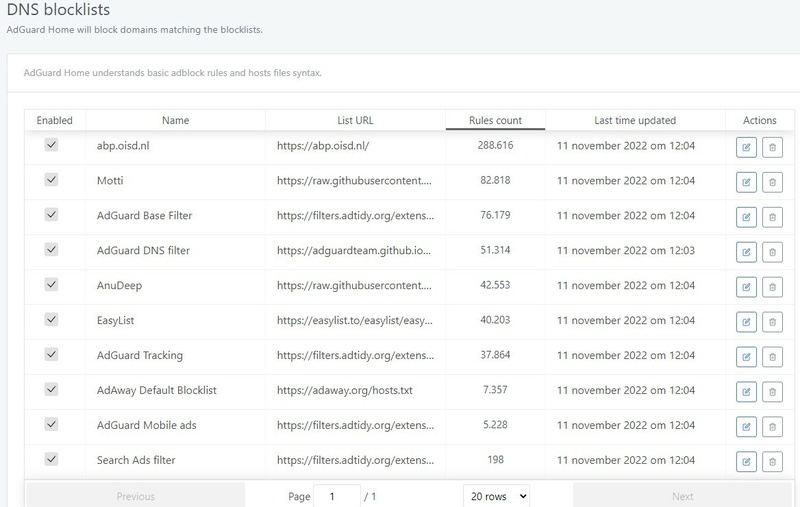Disable the AdAway Default Blocklist checkbox
The width and height of the screenshot is (800, 507).
tap(51, 389)
